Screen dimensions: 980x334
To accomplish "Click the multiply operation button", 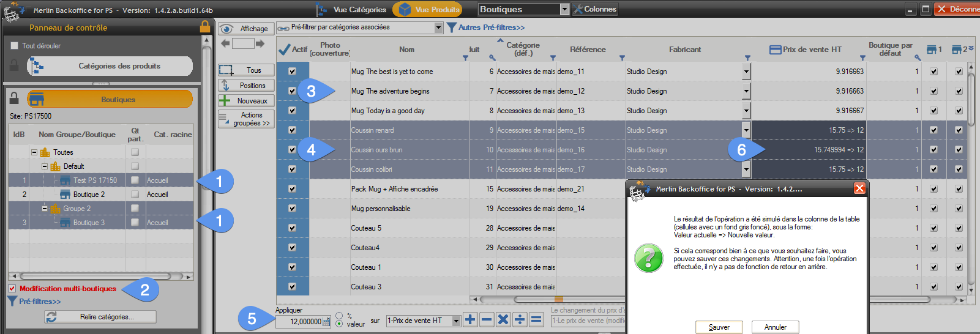I will [503, 319].
